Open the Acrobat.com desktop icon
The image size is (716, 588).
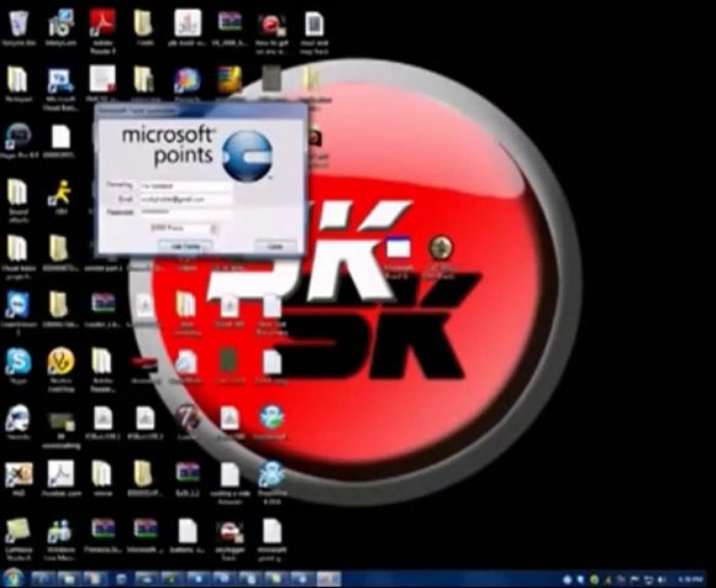tap(60, 479)
